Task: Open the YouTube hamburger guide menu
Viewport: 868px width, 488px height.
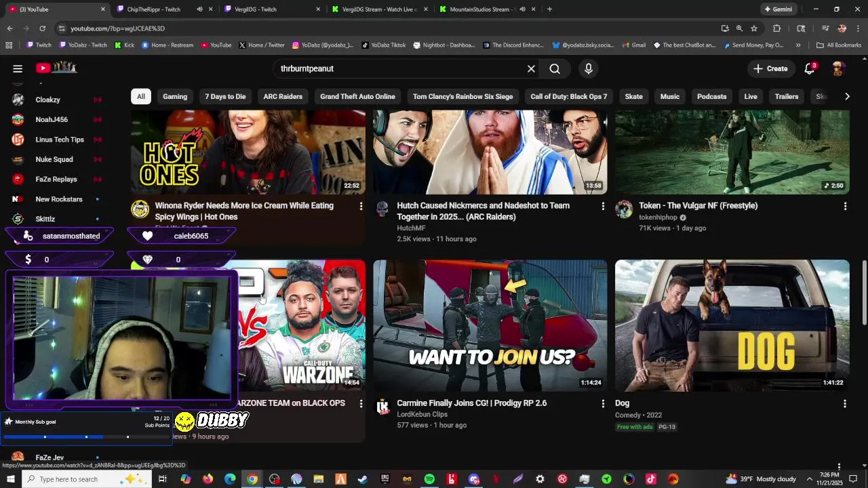Action: (x=18, y=68)
